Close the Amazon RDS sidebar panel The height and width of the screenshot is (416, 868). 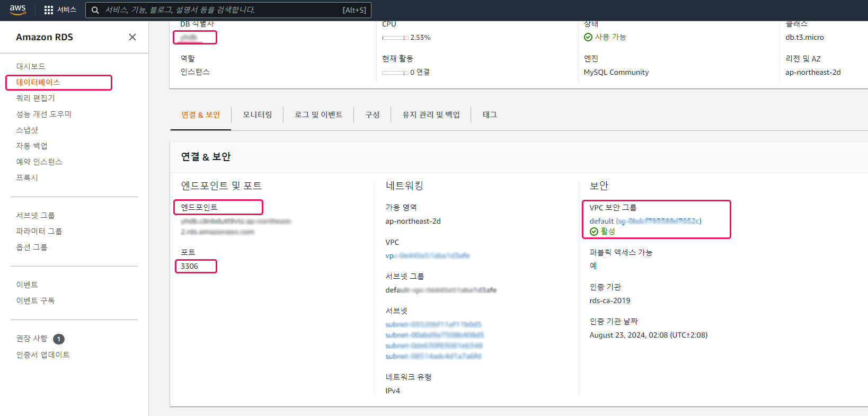pyautogui.click(x=132, y=37)
